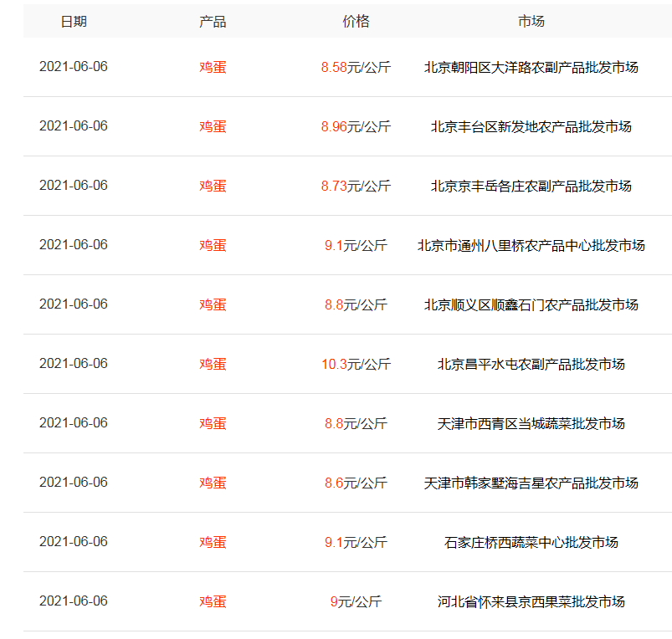Image resolution: width=672 pixels, height=639 pixels.
Task: Click date 2021-06-06 in 天津西青区当城 row
Action: point(74,422)
